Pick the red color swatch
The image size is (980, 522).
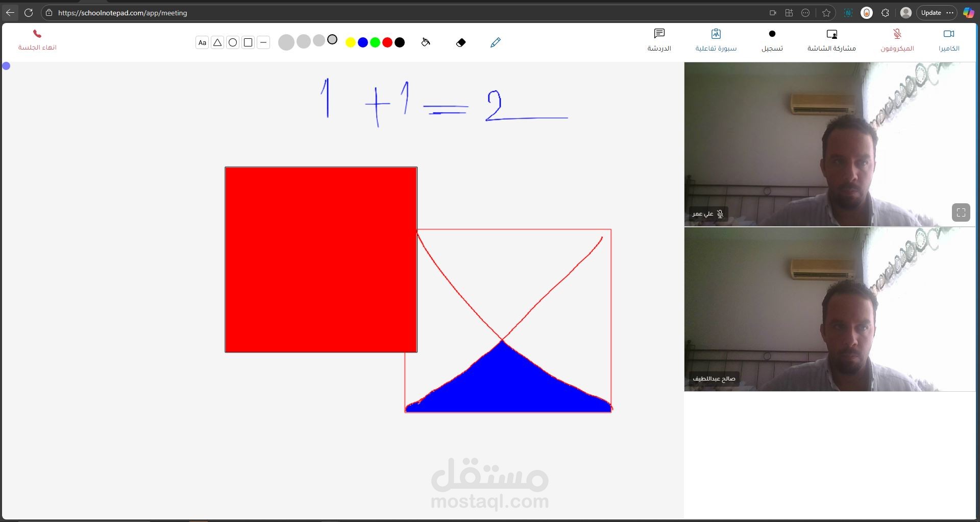tap(387, 43)
